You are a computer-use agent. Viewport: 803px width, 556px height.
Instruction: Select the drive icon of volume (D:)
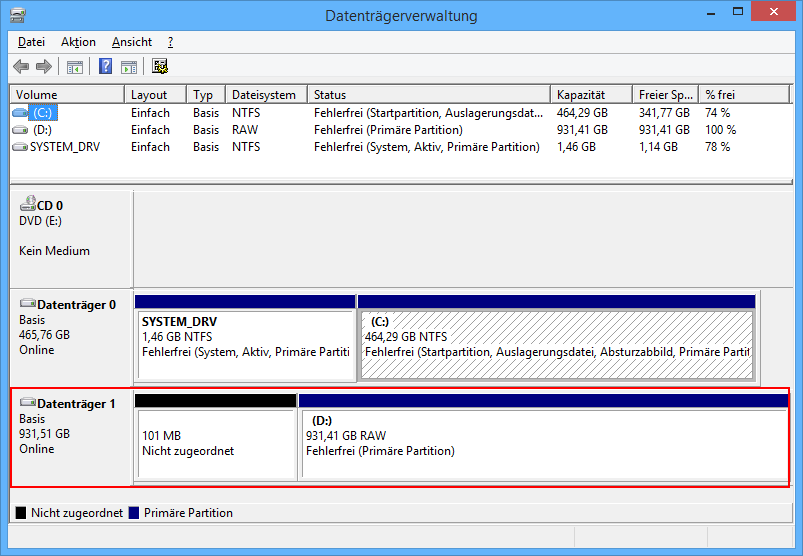pos(20,130)
